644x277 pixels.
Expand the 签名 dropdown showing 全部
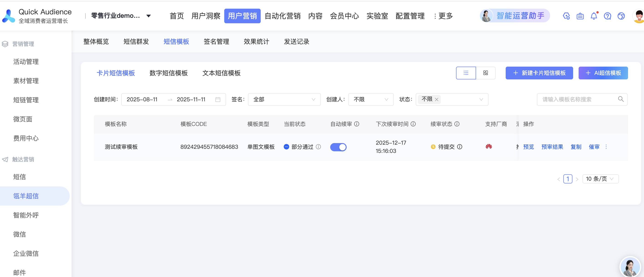(284, 99)
